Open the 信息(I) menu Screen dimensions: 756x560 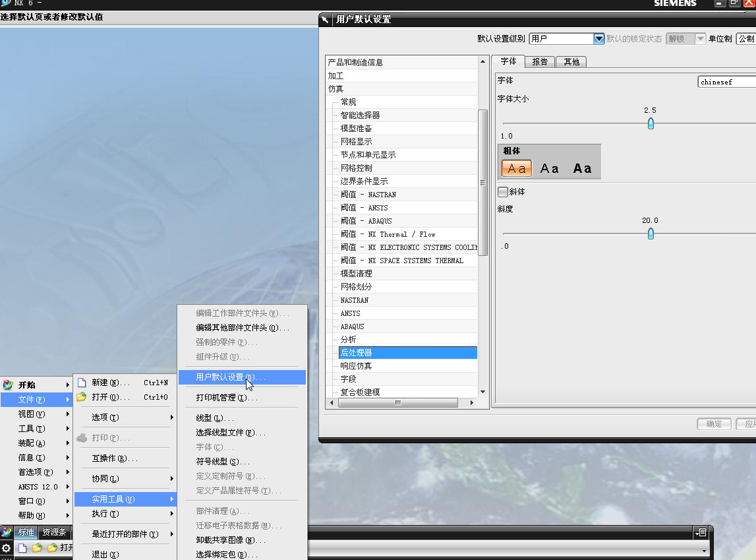37,457
